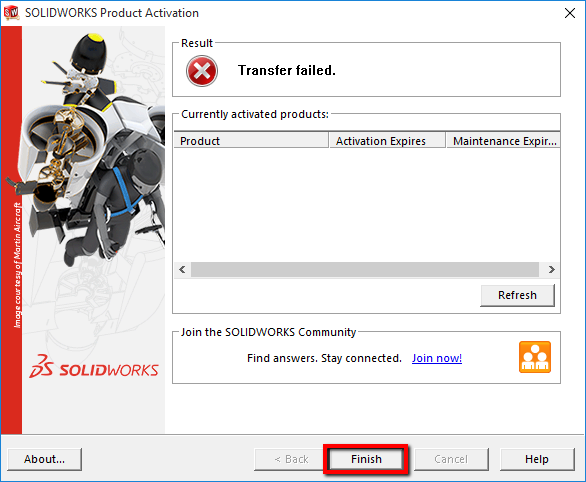This screenshot has width=586, height=482.
Task: Click the SOLIDWORKS title bar app icon
Action: pyautogui.click(x=11, y=12)
